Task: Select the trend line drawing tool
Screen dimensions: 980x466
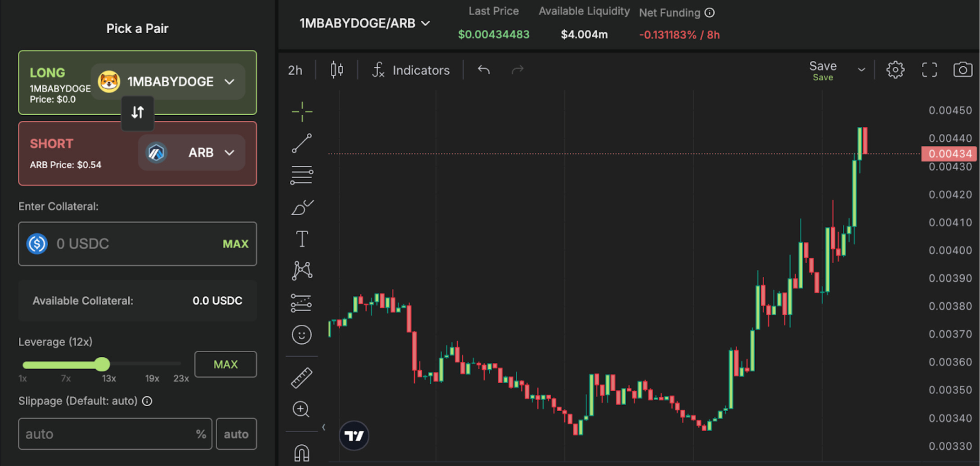Action: 301,143
